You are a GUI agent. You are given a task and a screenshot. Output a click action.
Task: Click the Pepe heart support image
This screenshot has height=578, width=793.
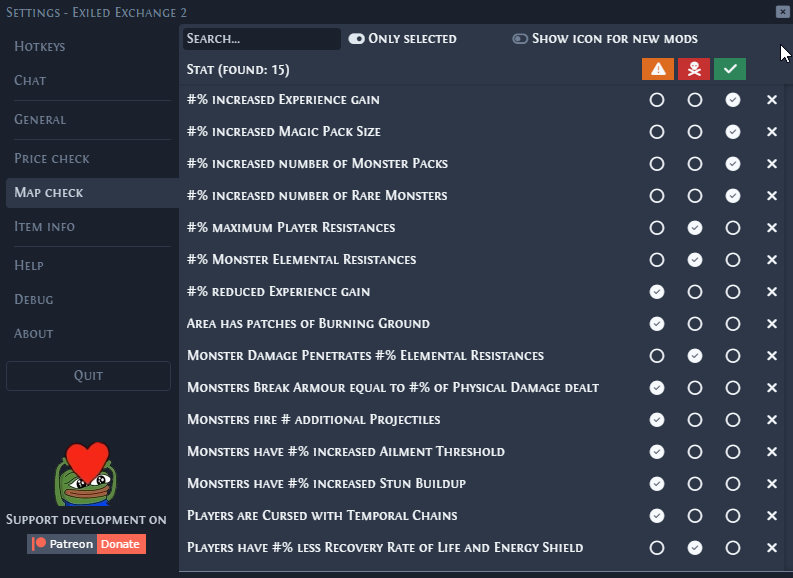pos(86,474)
